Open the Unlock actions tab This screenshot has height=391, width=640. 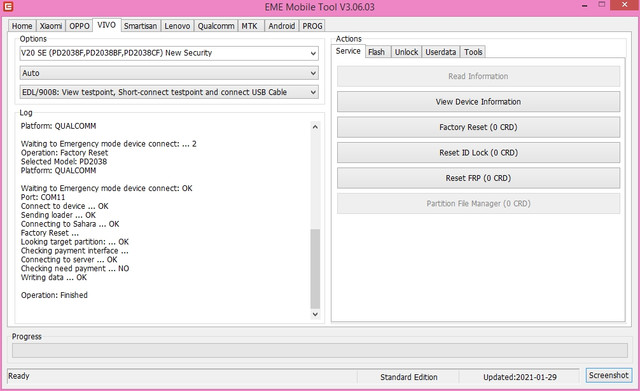406,52
